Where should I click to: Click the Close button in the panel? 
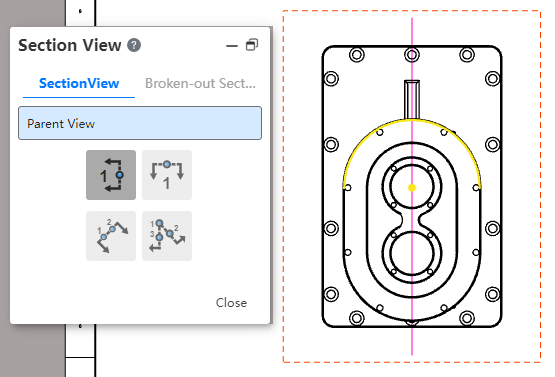click(231, 303)
